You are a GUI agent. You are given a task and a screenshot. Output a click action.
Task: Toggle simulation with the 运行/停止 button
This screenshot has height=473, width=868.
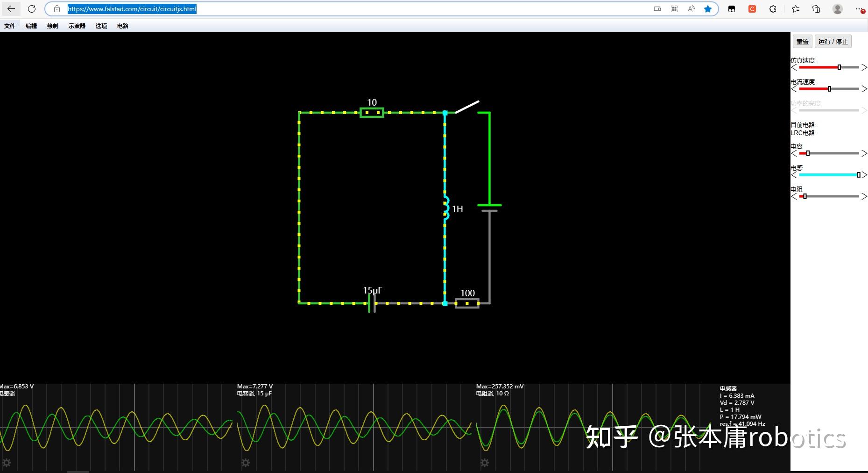[833, 41]
